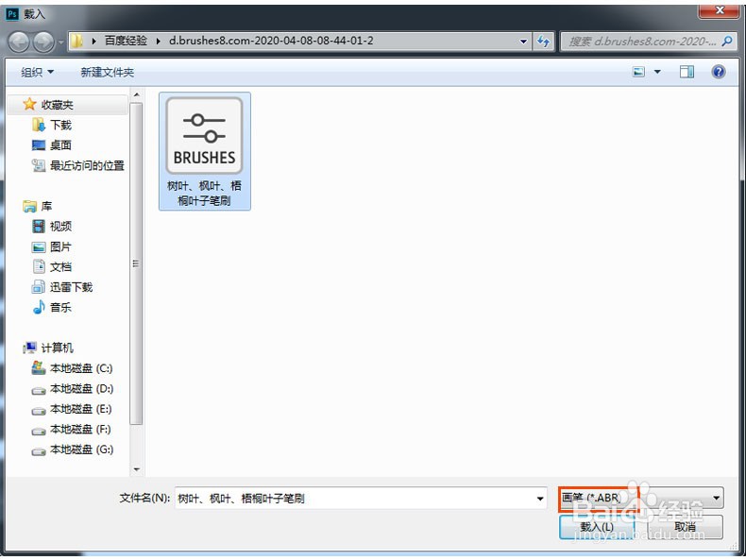
Task: Expand the 文件名 dropdown arrow
Action: click(x=540, y=499)
